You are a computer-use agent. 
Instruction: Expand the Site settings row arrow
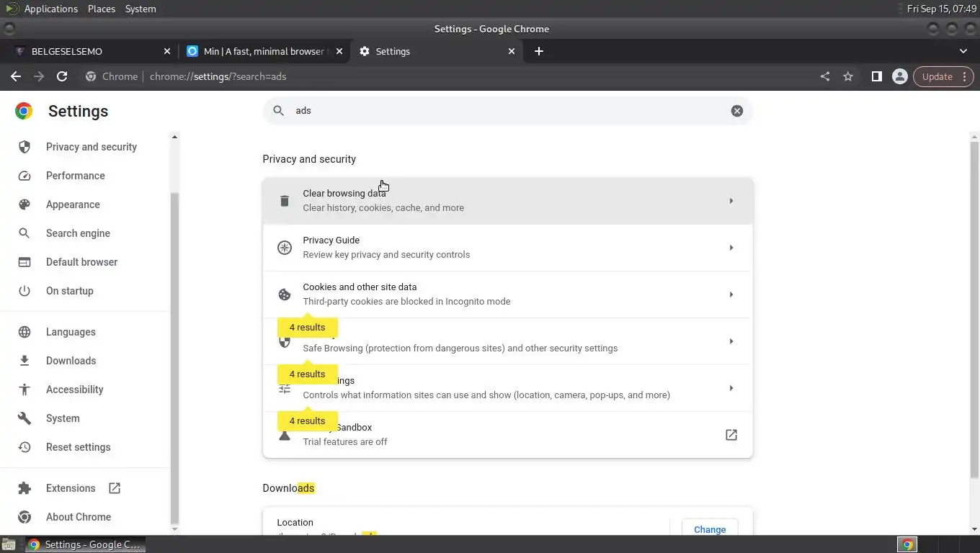tap(731, 388)
